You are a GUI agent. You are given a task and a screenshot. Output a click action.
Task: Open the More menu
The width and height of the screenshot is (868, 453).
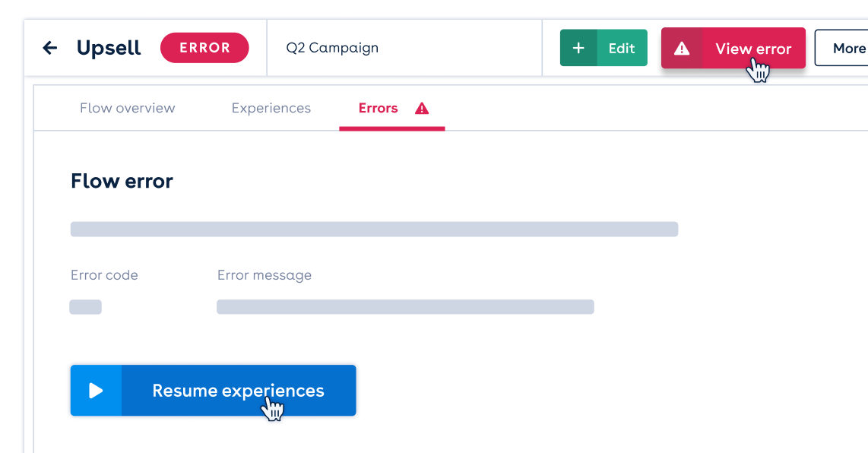tap(842, 48)
